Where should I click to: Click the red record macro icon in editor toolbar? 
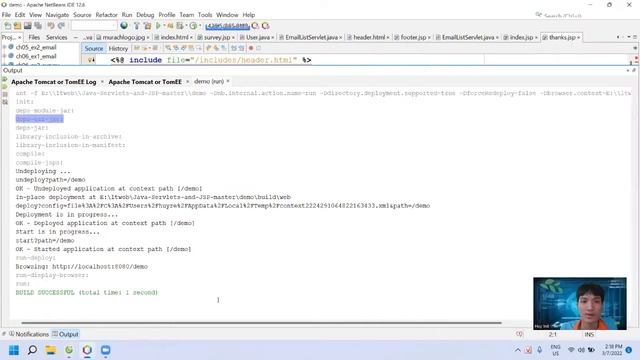pos(251,48)
